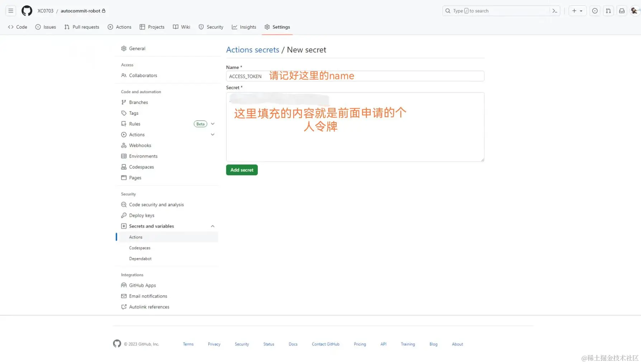Go back to Actions secrets breadcrumb
Viewport: 641px width, 364px height.
252,50
